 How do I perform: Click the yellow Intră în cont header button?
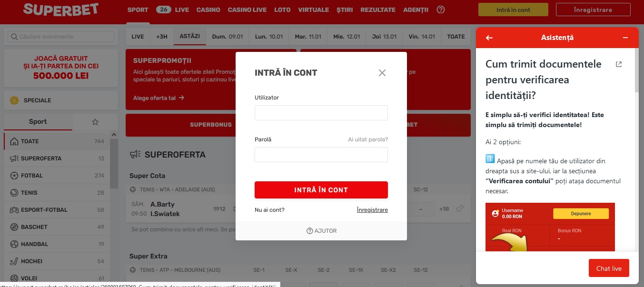513,10
